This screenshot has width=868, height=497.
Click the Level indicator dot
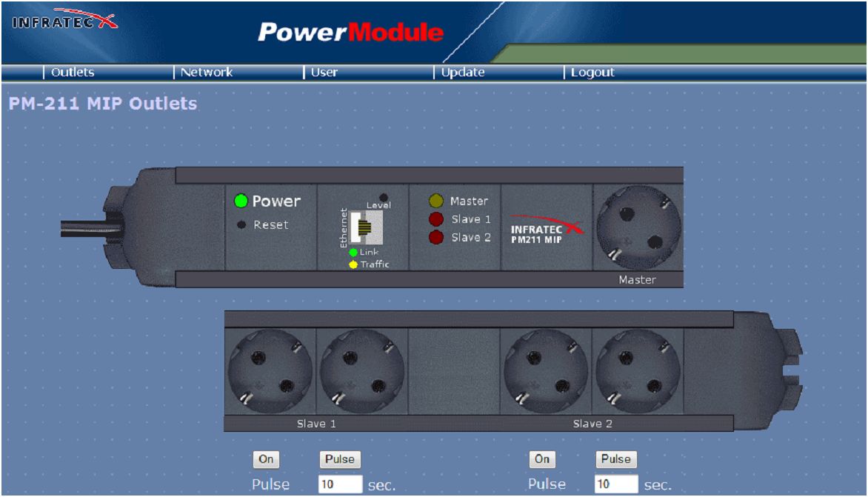point(384,197)
